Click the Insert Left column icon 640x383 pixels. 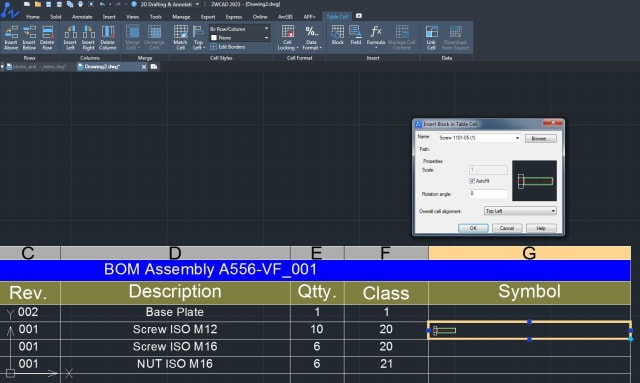coord(70,37)
